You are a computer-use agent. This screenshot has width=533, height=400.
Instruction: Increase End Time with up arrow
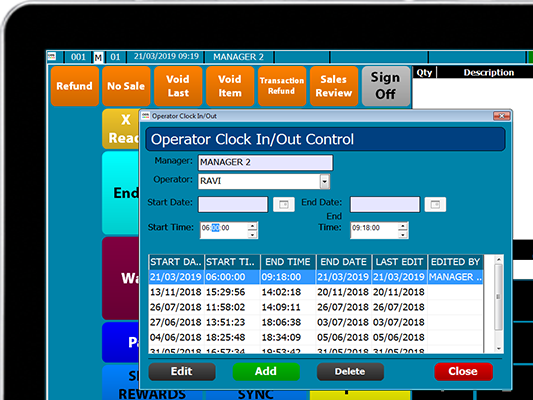403,226
